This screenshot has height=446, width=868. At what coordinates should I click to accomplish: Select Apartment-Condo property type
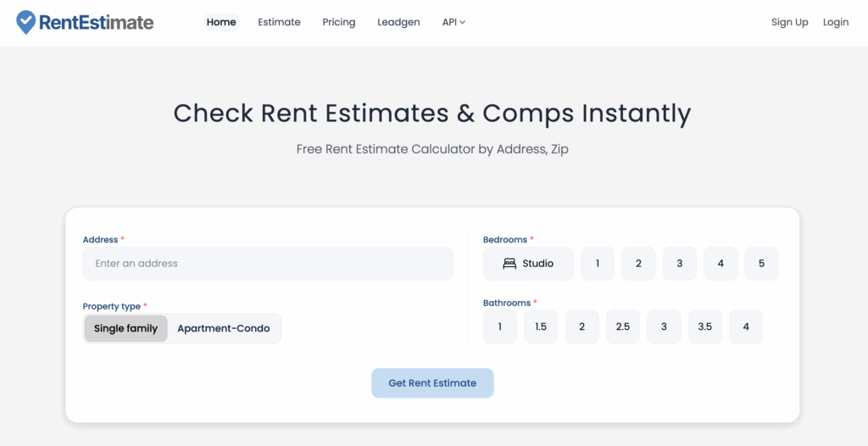click(224, 328)
